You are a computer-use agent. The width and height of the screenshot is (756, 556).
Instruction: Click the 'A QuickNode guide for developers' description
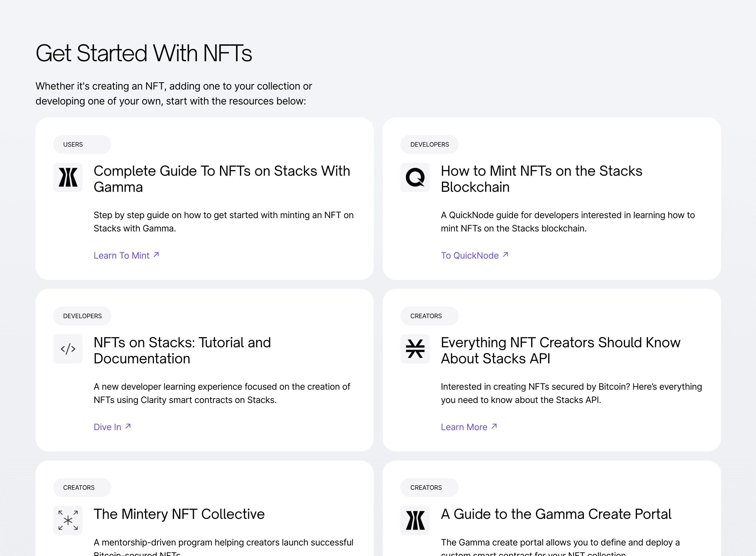coord(568,222)
